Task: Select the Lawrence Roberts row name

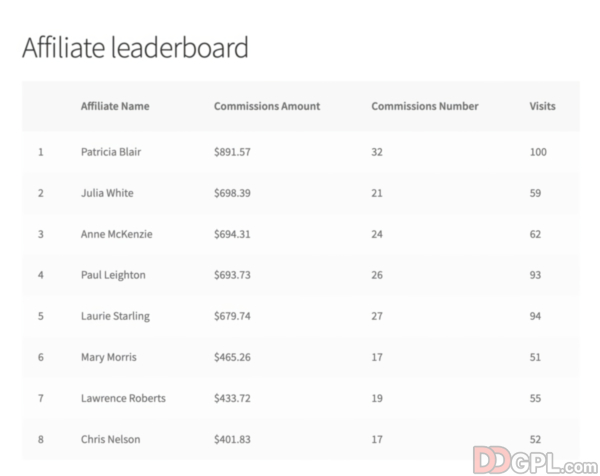Action: (x=123, y=398)
